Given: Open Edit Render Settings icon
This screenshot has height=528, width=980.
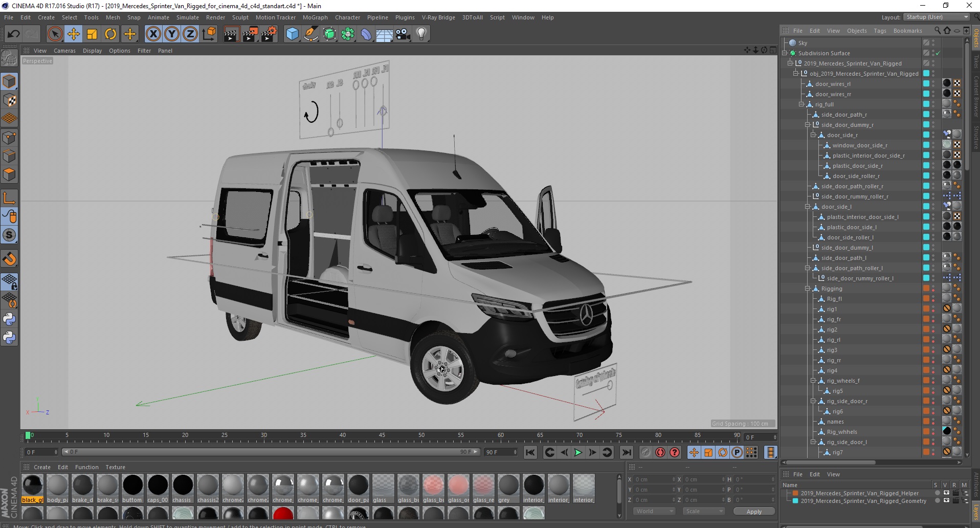Looking at the screenshot, I should coord(269,34).
